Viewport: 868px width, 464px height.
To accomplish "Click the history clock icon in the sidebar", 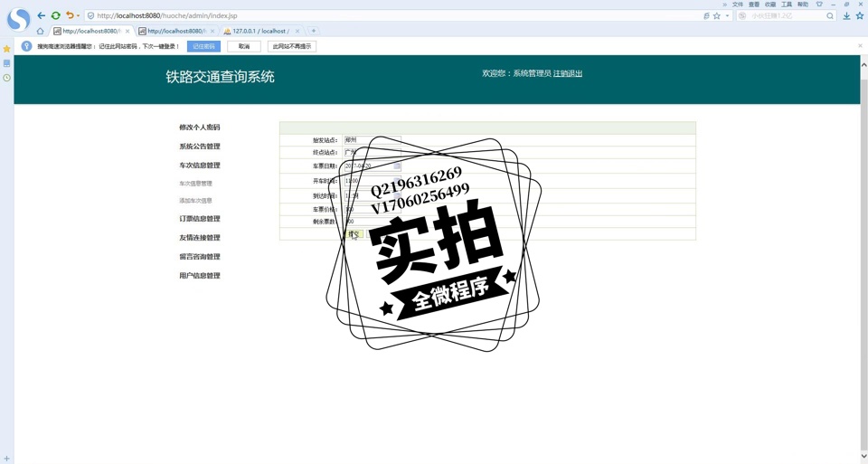I will (x=6, y=78).
